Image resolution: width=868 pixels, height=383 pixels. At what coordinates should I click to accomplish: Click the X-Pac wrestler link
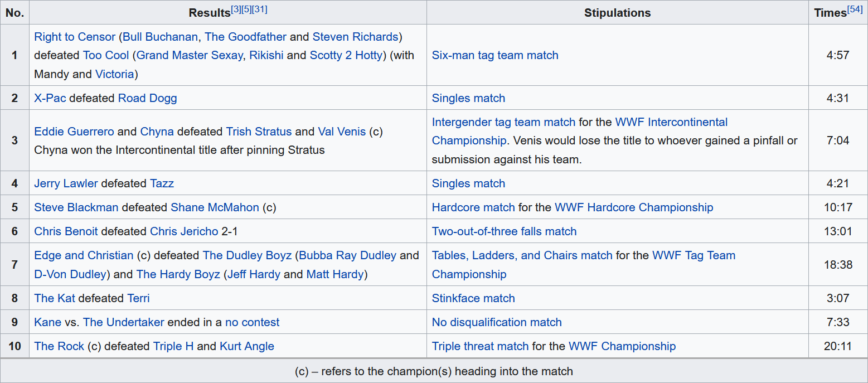pos(50,99)
